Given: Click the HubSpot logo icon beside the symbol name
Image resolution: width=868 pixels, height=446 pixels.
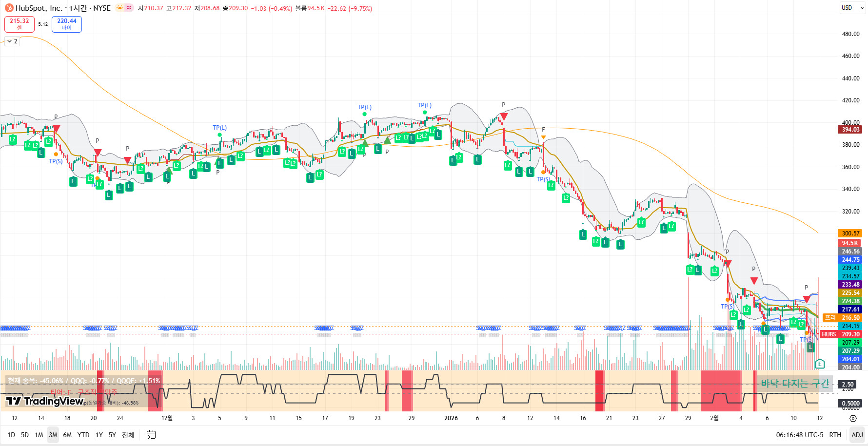Looking at the screenshot, I should tap(9, 8).
